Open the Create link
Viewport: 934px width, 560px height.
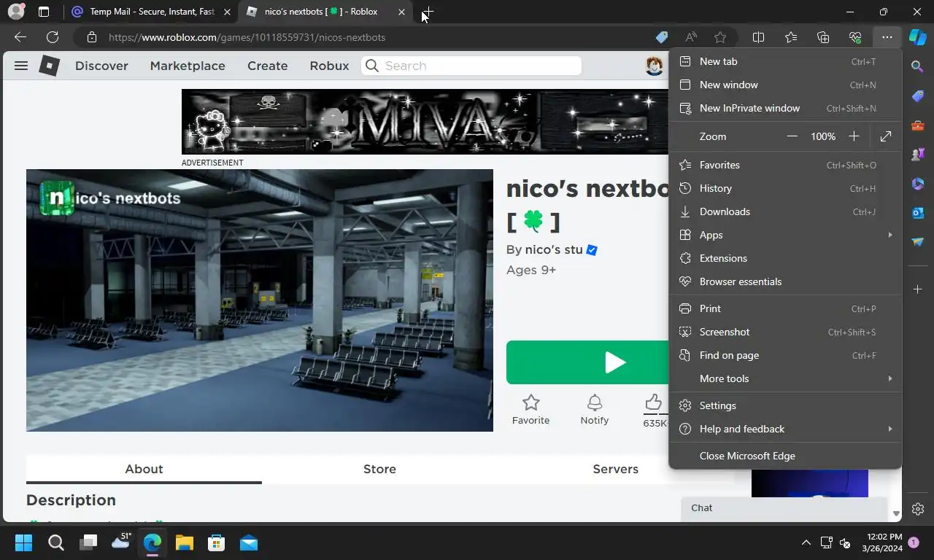tap(267, 66)
